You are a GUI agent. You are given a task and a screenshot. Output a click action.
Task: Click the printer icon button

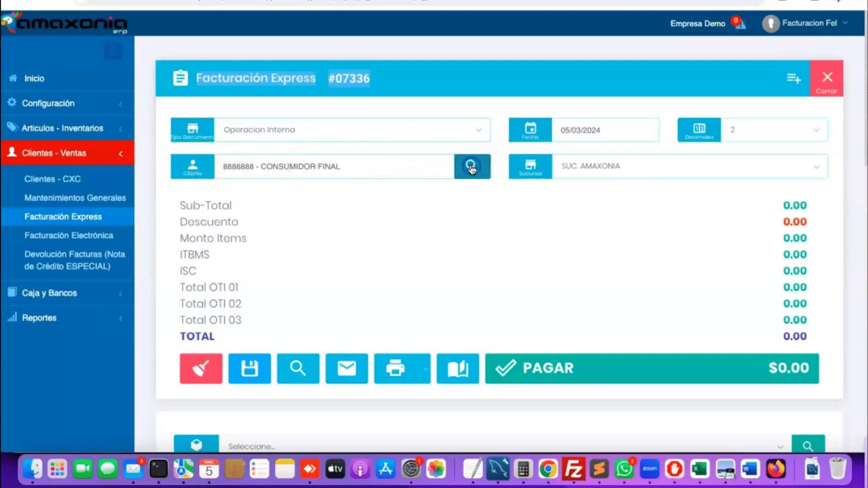(395, 369)
